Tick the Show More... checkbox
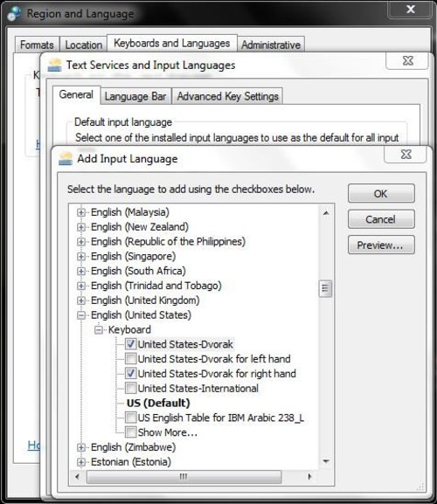This screenshot has height=504, width=437. coord(130,432)
